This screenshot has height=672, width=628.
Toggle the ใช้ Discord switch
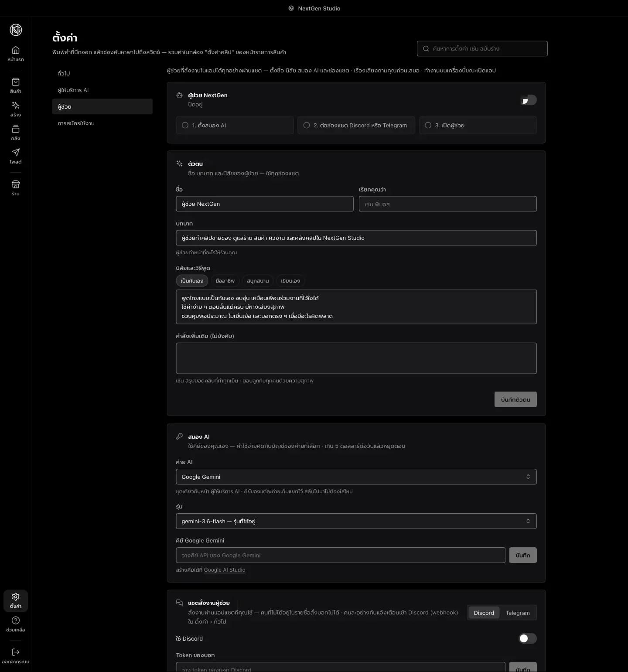(x=528, y=638)
